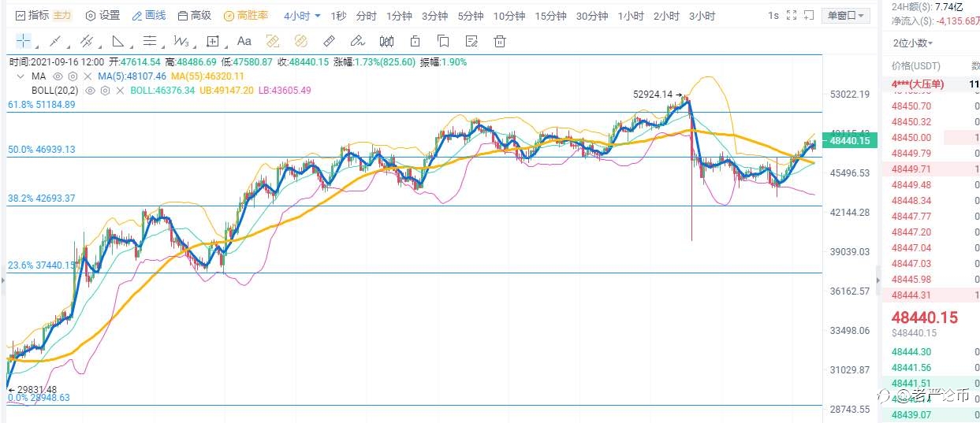Switch to 1秒 timeframe
This screenshot has height=423, width=980.
tap(337, 16)
